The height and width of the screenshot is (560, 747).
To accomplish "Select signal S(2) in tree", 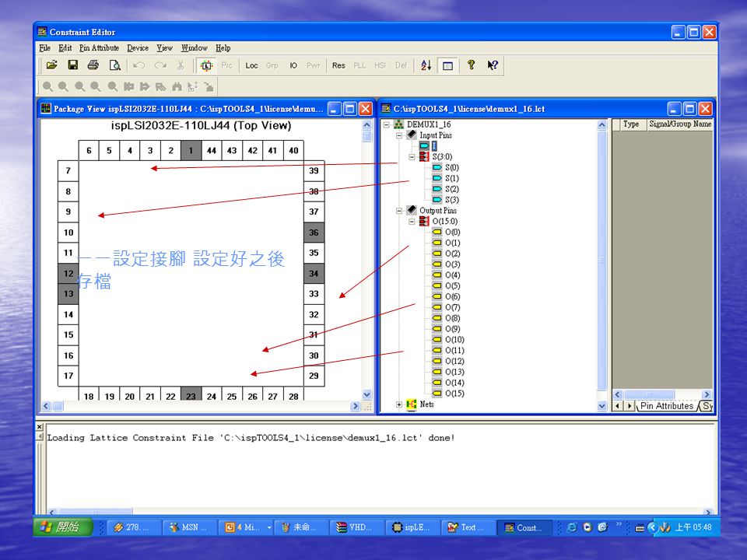I will [x=451, y=189].
